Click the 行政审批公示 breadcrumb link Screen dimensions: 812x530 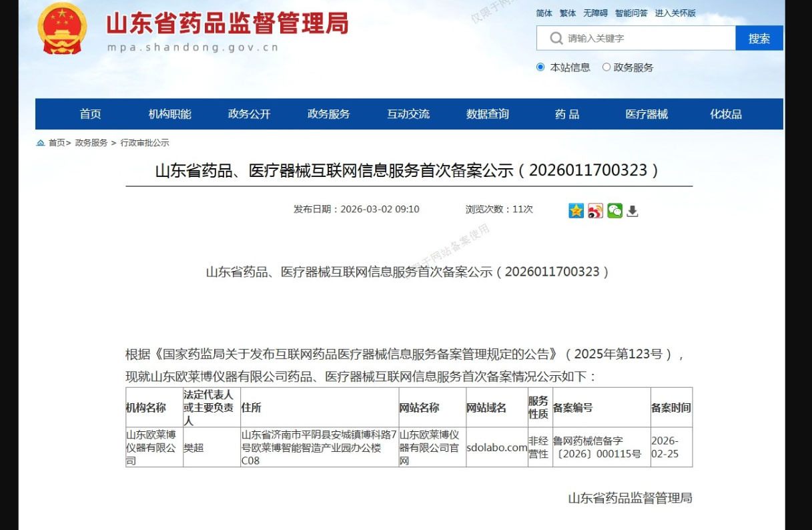145,143
